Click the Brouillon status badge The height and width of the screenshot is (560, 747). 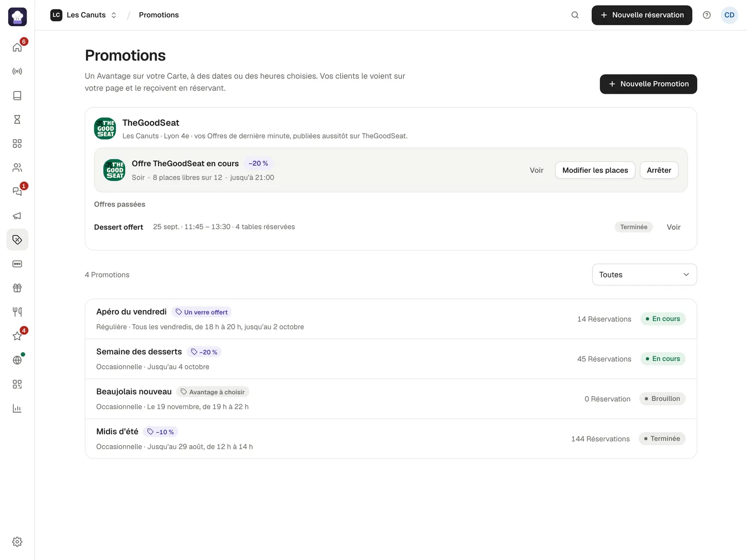point(662,399)
